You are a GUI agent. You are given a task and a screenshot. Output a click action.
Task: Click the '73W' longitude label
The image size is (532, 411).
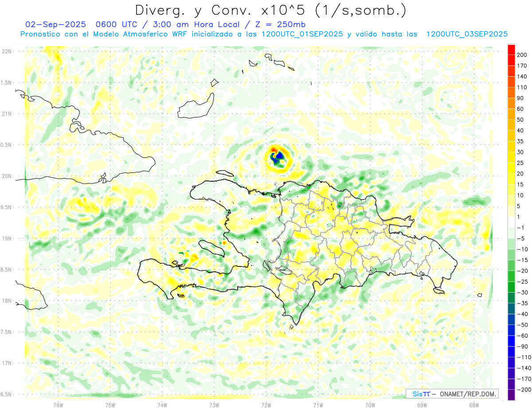214,405
